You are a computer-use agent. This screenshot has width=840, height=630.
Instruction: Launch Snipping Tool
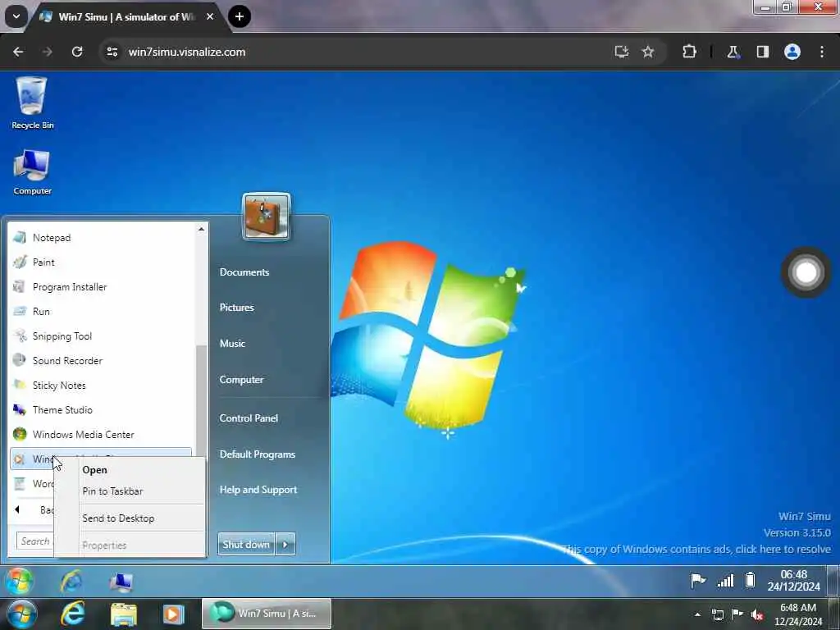click(x=101, y=336)
